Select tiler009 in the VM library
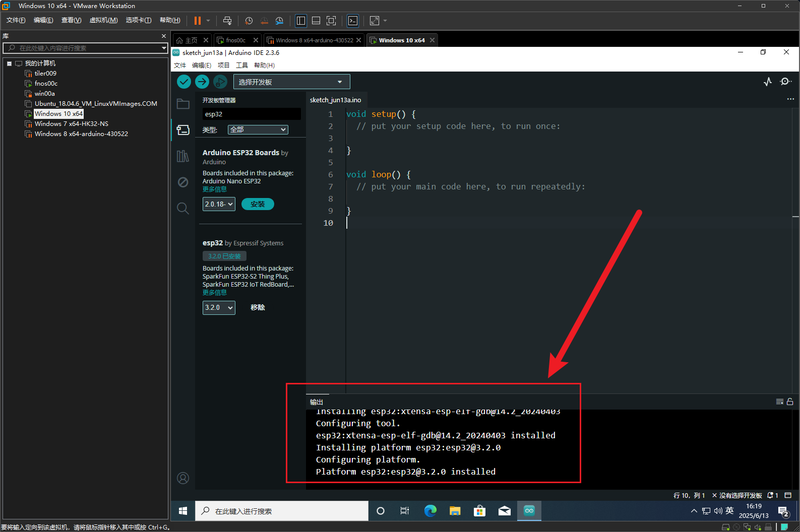The width and height of the screenshot is (800, 532). coord(45,74)
